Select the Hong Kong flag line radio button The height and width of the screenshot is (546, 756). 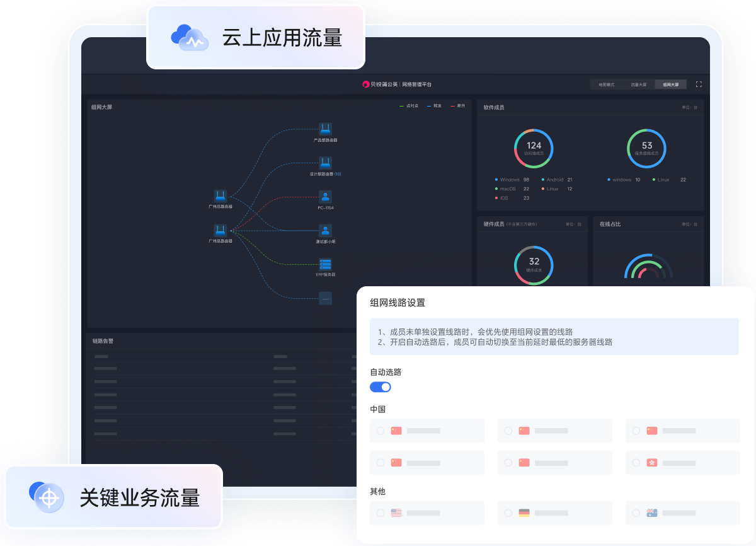(636, 463)
